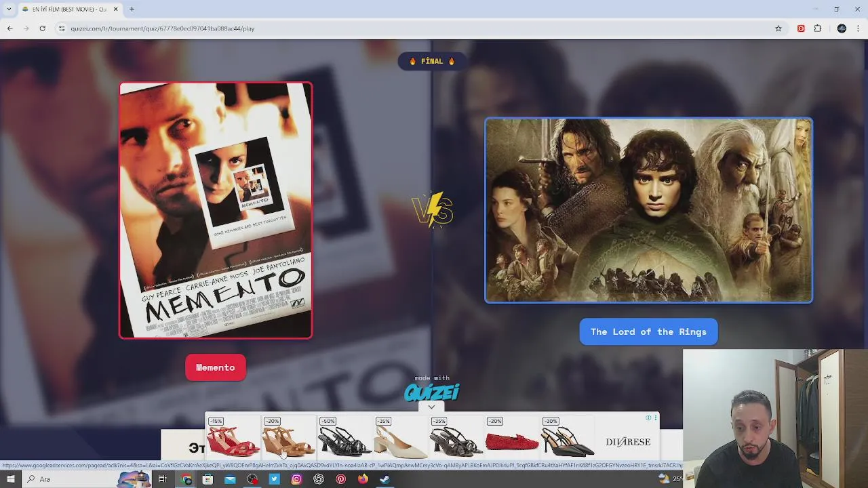The width and height of the screenshot is (868, 488).
Task: Open the black pointed heel ad at -30%
Action: coord(568,437)
